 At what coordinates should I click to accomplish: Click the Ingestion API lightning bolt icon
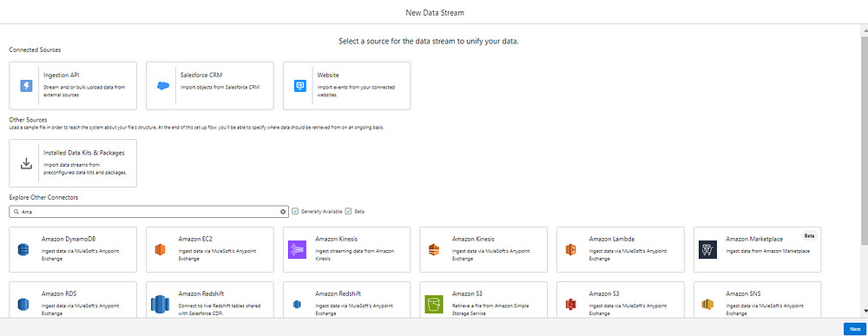(26, 86)
